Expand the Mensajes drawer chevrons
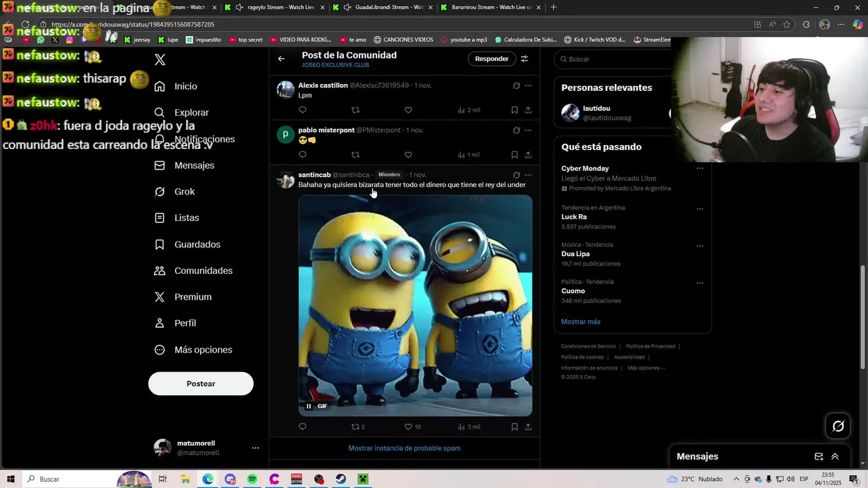Screen dimensions: 868x488 pyautogui.click(x=835, y=457)
